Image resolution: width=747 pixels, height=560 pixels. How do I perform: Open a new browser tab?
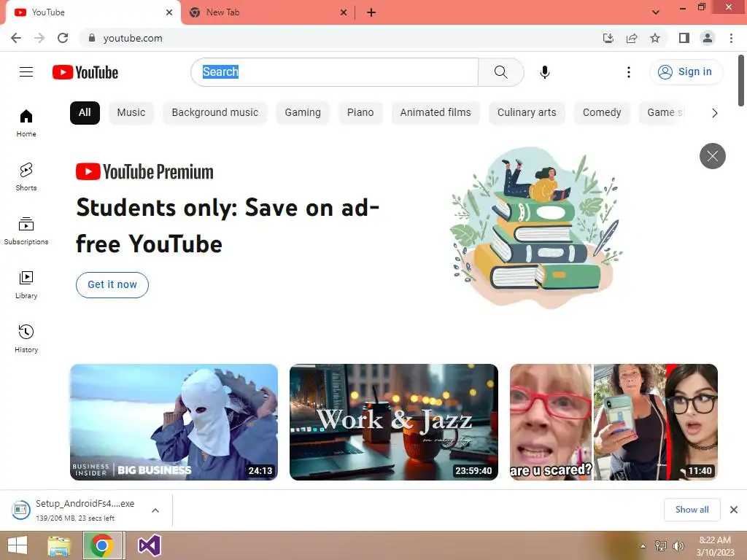click(x=371, y=12)
